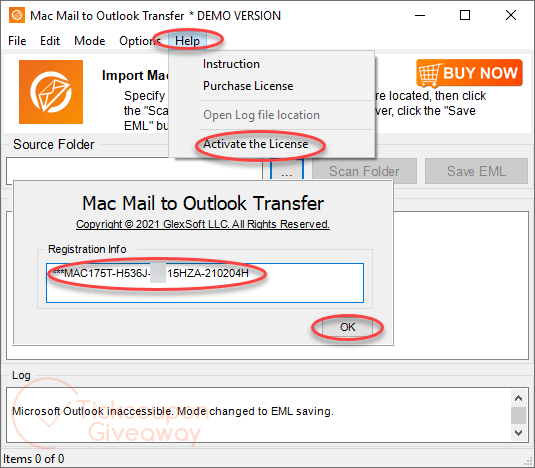
Task: Click the Log scrollbar thumb
Action: 519,415
